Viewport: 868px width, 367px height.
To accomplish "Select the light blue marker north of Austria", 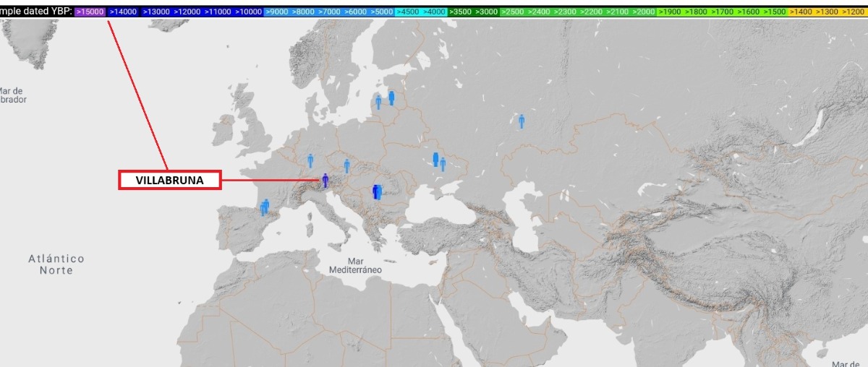I will pos(346,165).
